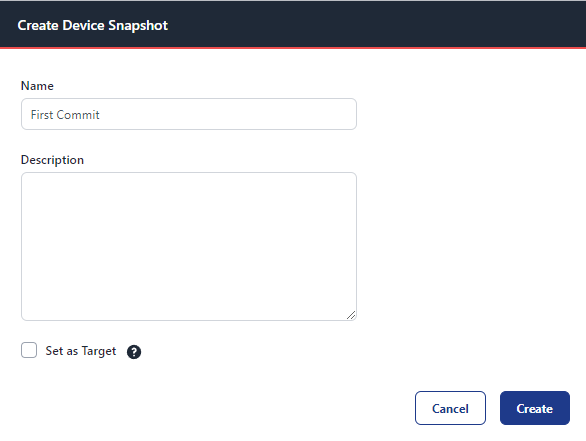Confirm with the blue Create button
This screenshot has height=441, width=586.
535,408
